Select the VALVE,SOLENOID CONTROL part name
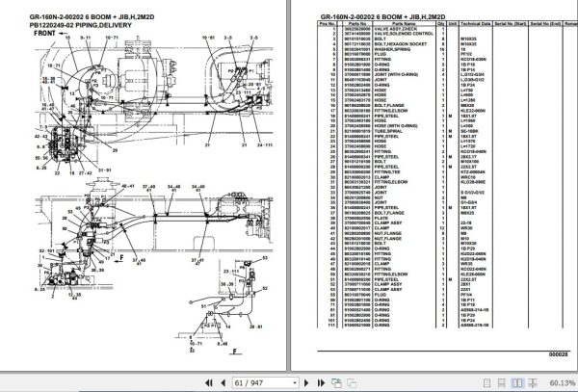 [404, 34]
